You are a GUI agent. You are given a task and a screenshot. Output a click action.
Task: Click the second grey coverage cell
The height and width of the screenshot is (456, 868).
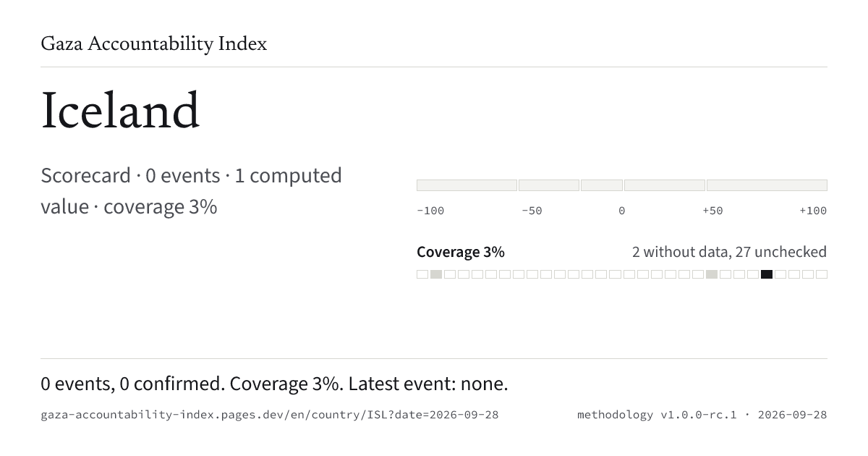712,274
